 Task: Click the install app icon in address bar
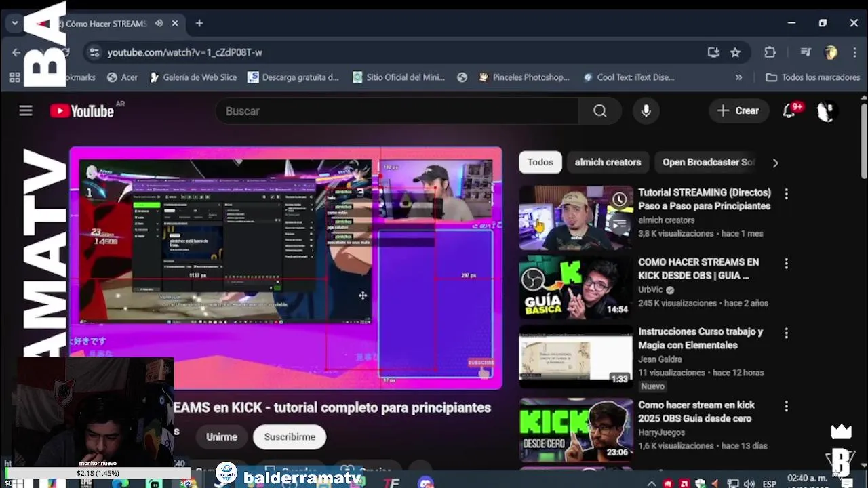[x=713, y=52]
